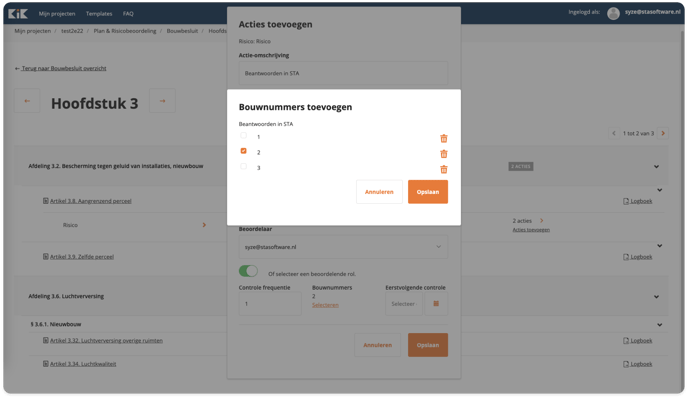Expand Risico row arrow
Image resolution: width=688 pixels, height=398 pixels.
pos(204,225)
